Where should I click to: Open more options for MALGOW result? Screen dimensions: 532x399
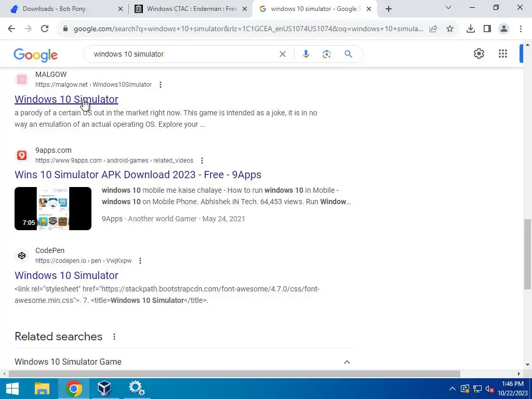161,85
